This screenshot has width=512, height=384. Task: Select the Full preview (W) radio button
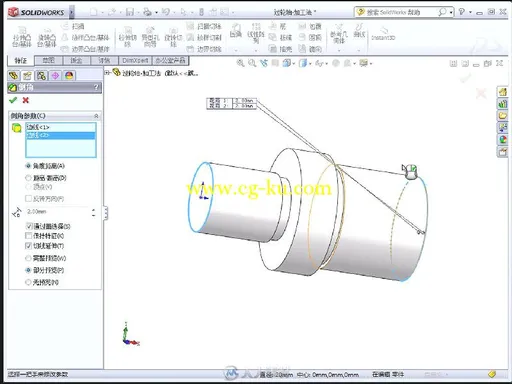pos(28,258)
